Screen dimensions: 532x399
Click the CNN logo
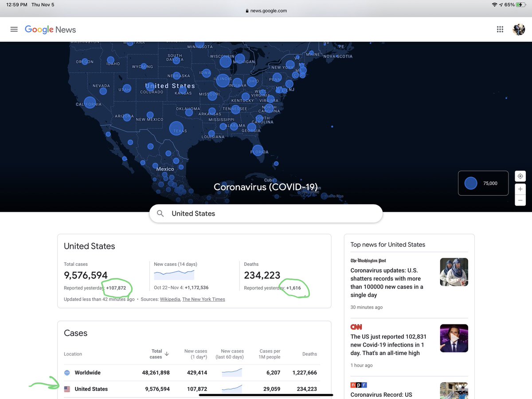[356, 327]
